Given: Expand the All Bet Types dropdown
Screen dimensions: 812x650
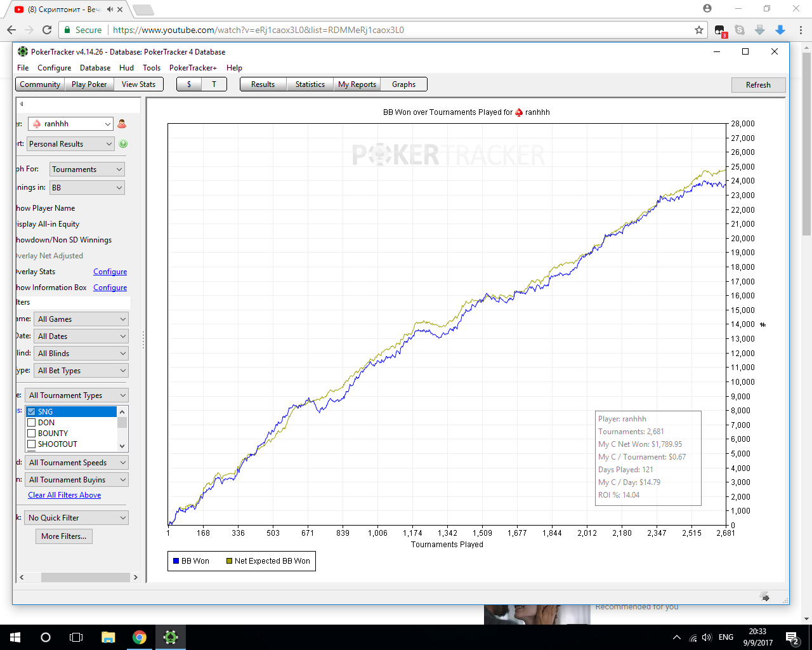Looking at the screenshot, I should [x=82, y=371].
